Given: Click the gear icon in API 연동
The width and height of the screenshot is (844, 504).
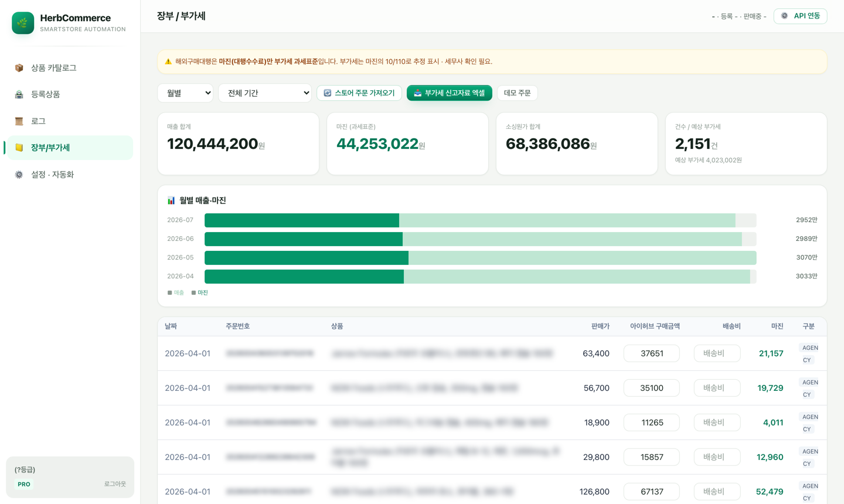Looking at the screenshot, I should point(784,16).
